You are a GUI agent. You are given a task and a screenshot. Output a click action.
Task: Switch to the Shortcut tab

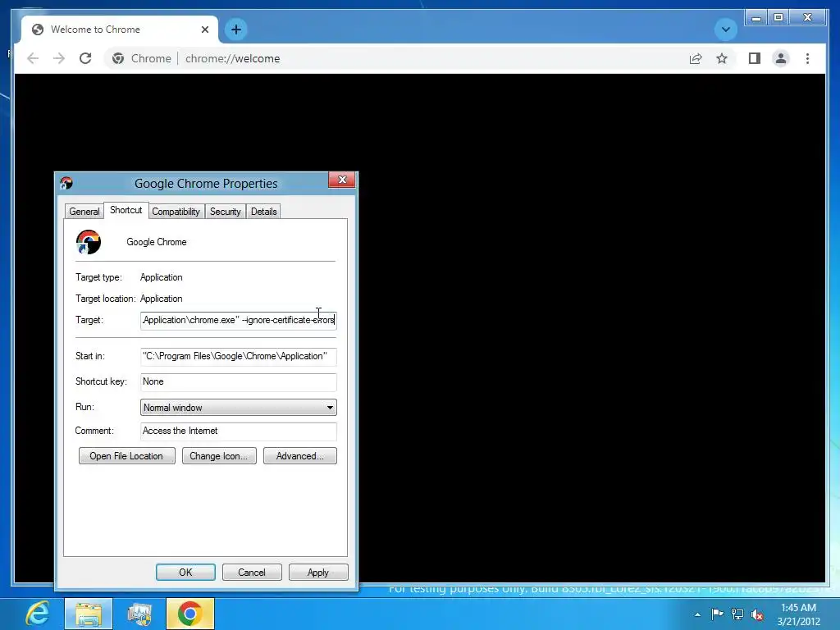click(x=126, y=210)
